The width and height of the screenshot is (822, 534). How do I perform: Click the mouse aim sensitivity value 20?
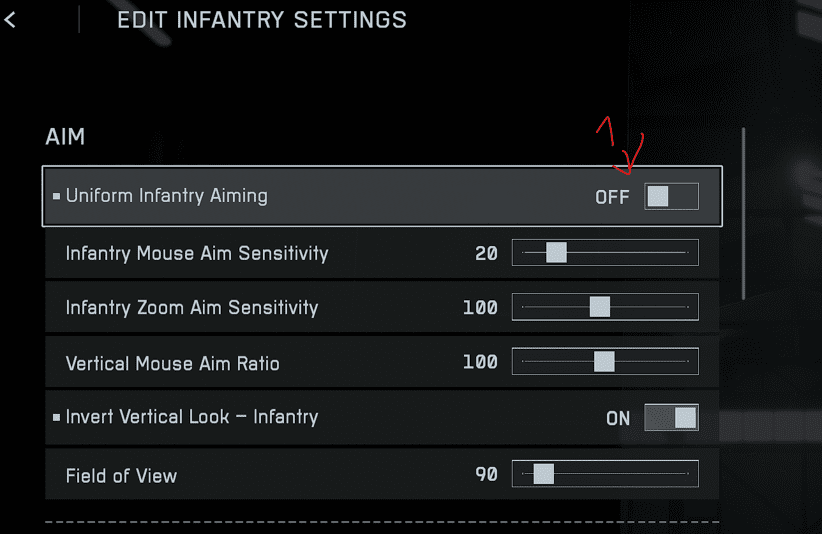coord(486,254)
